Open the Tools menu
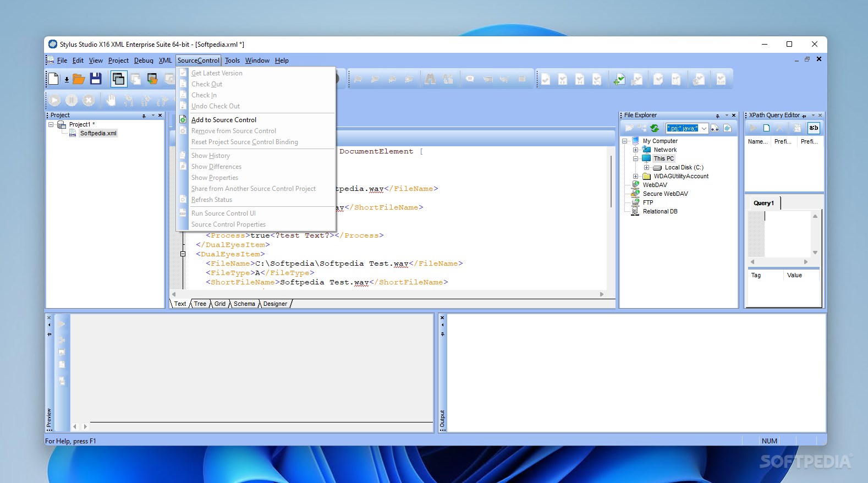 click(232, 61)
